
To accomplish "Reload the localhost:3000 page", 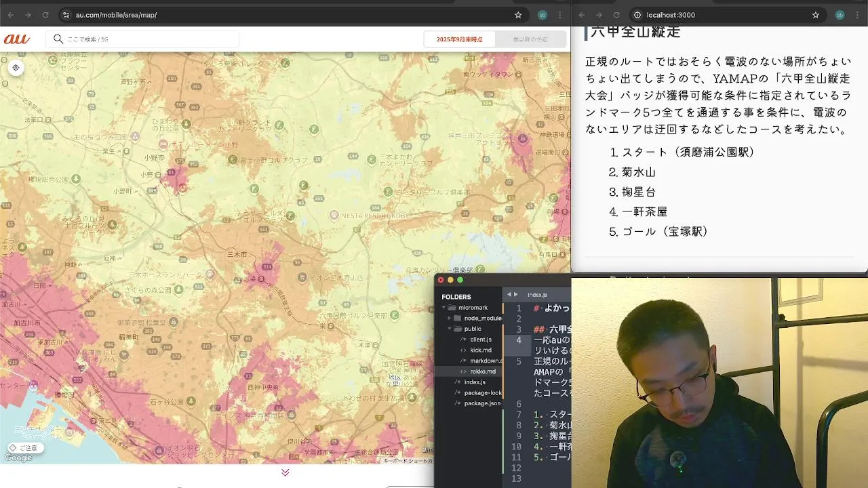I will (616, 15).
